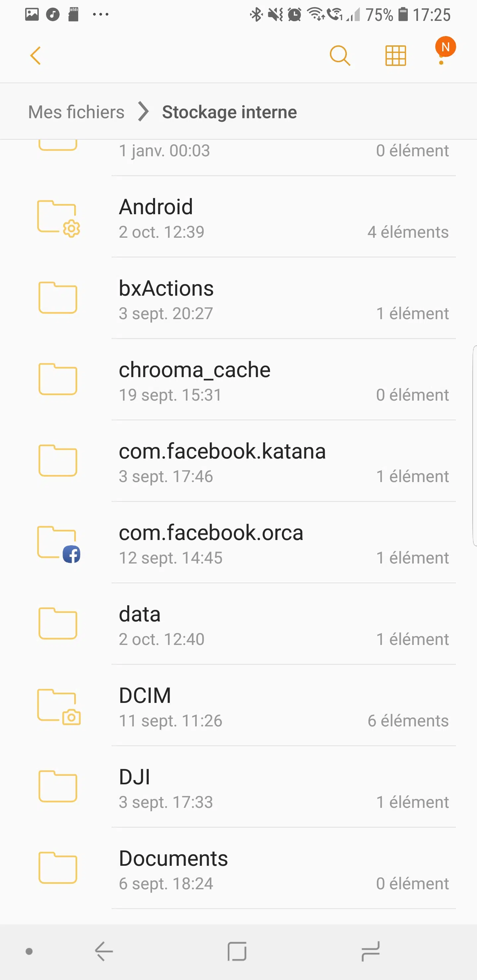Click the breadcrumb chevron separator
The image size is (477, 980).
click(x=143, y=112)
